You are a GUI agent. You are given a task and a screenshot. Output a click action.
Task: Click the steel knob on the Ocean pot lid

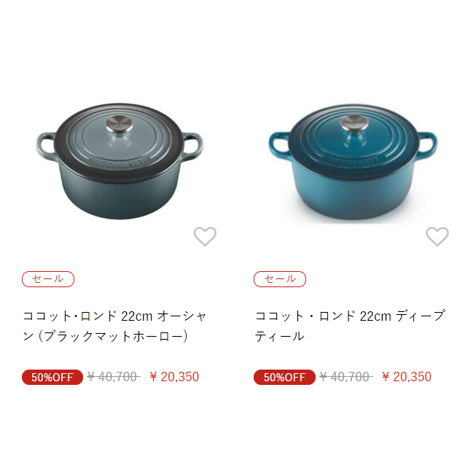tap(120, 123)
